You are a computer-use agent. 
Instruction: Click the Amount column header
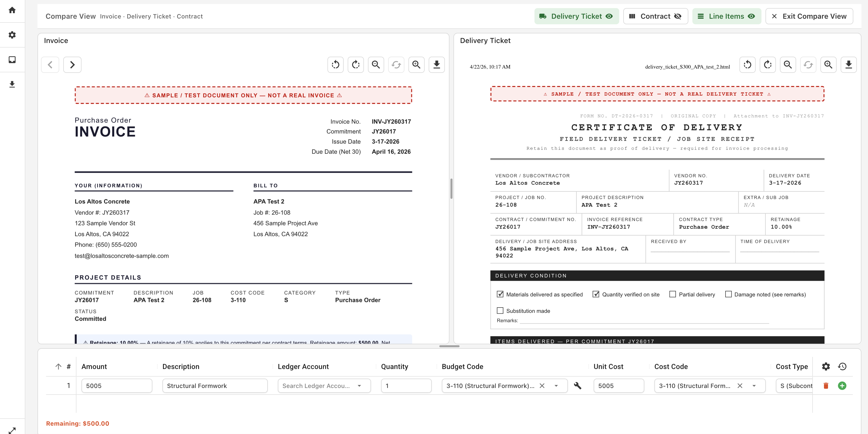(x=94, y=367)
